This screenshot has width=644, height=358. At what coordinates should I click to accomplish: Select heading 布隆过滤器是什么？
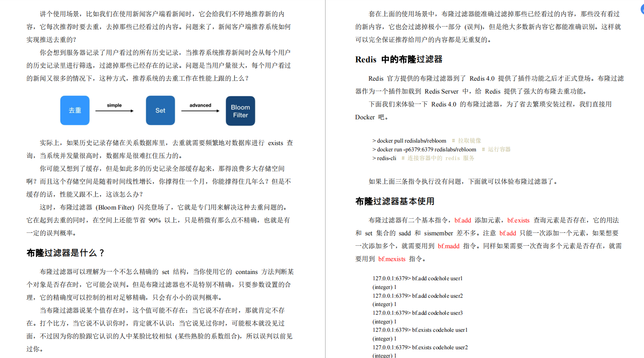(x=66, y=253)
